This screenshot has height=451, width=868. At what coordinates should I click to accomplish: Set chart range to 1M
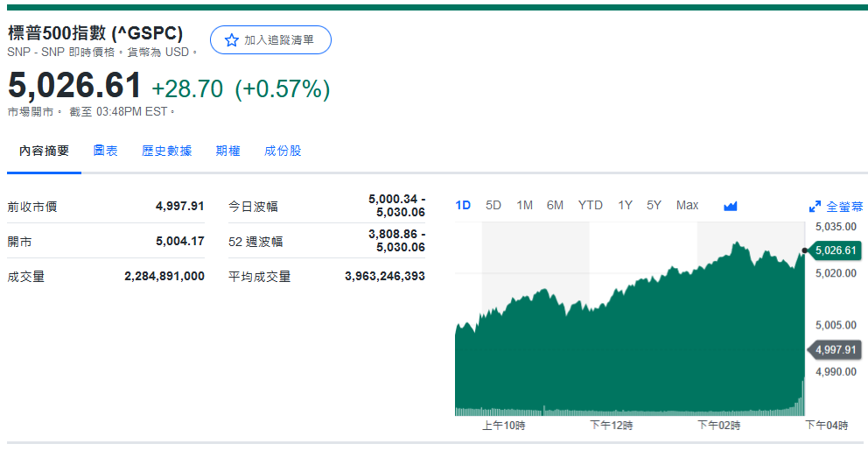[x=524, y=206]
